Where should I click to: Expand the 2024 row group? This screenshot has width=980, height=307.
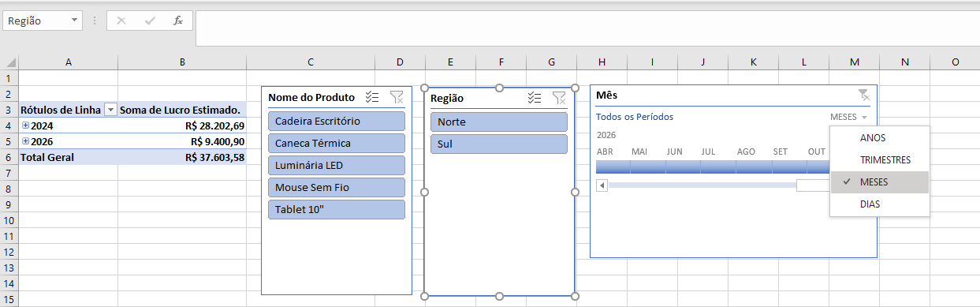coord(25,125)
